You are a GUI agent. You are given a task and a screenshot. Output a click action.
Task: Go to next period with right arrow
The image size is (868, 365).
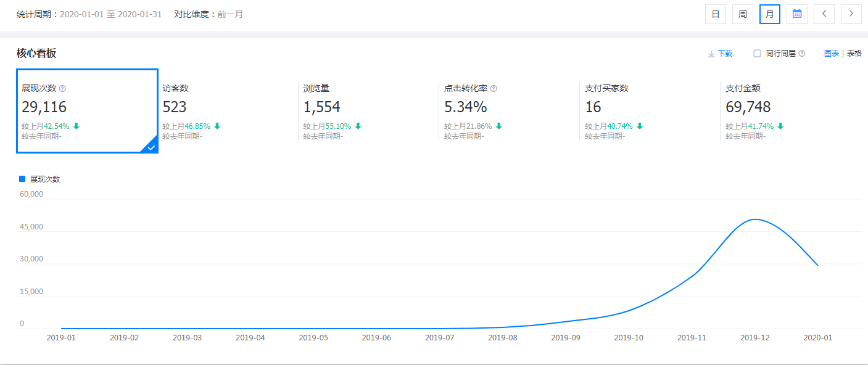[851, 14]
